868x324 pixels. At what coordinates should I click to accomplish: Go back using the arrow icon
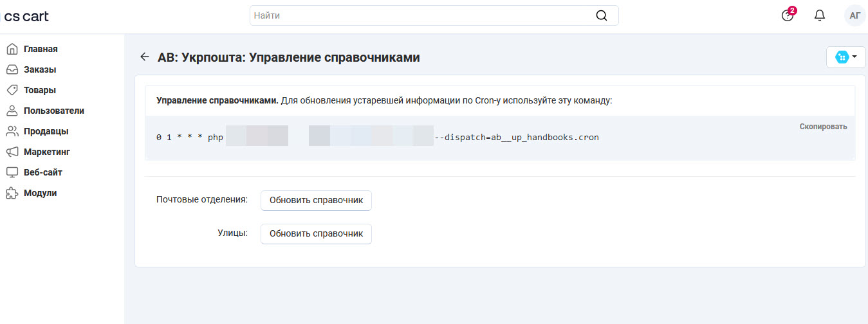[145, 57]
